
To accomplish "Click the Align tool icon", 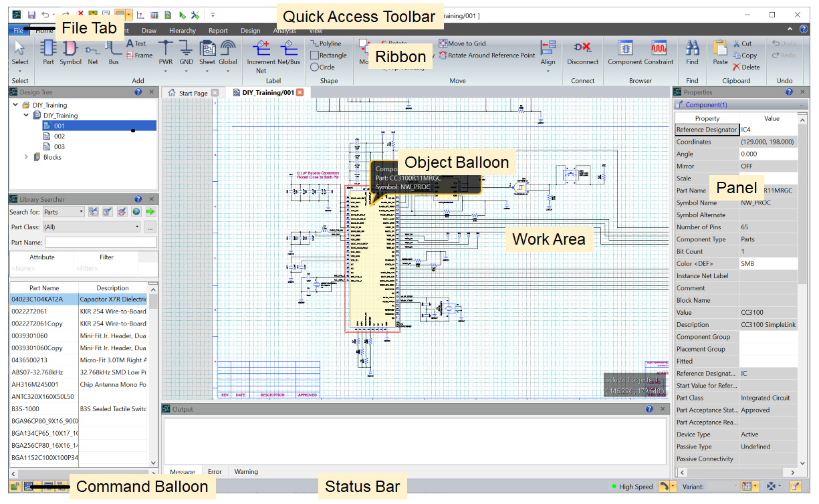I will click(548, 48).
